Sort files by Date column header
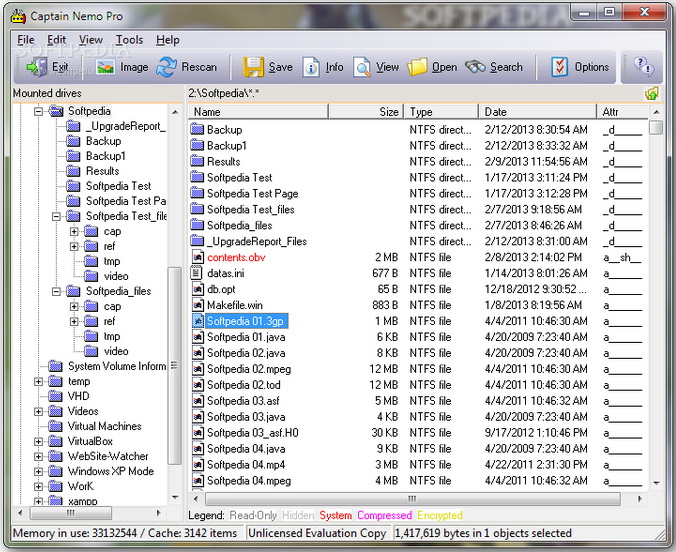This screenshot has height=552, width=676. (x=538, y=112)
